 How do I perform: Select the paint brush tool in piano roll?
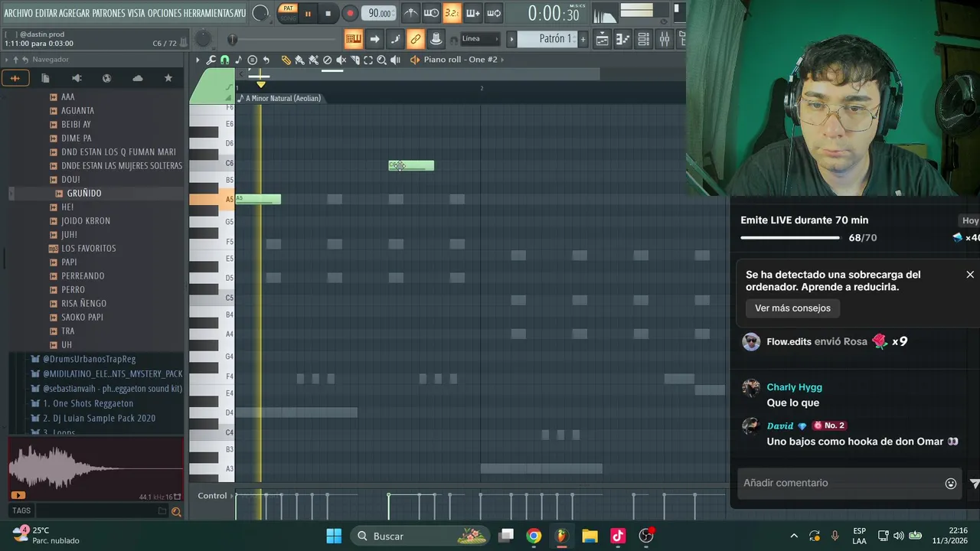click(299, 60)
